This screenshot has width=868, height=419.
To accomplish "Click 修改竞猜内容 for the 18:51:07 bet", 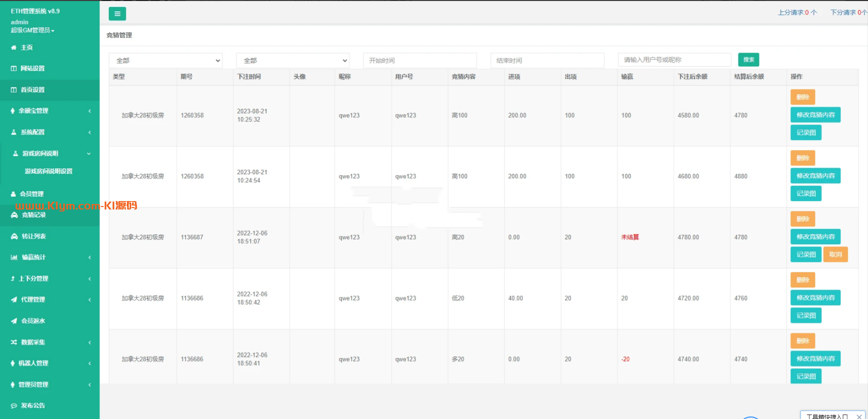I will point(815,237).
